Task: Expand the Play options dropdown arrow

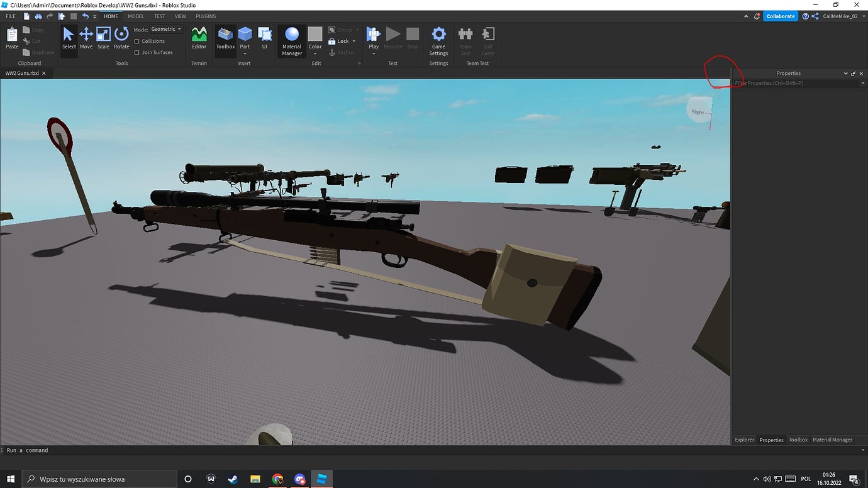Action: 374,53
